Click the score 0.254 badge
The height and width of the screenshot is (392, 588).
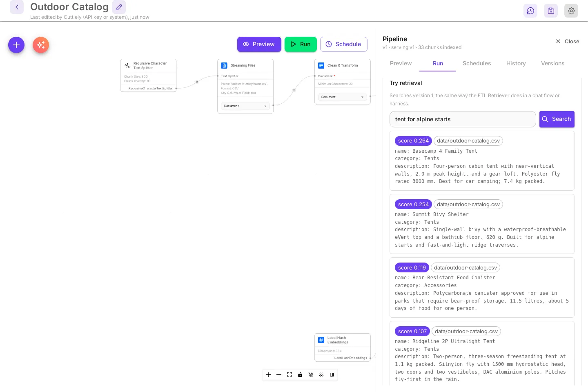point(413,204)
